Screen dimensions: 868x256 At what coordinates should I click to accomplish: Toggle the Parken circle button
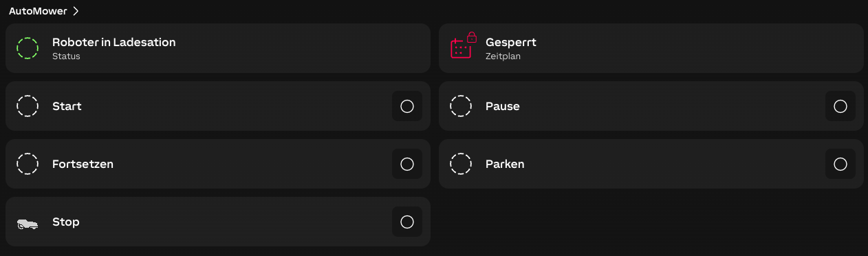coord(840,164)
